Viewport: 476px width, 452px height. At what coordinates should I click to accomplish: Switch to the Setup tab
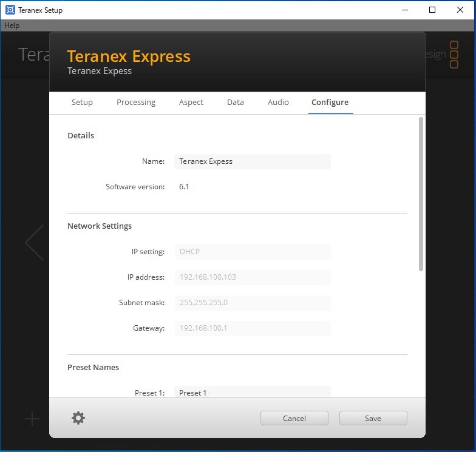82,103
